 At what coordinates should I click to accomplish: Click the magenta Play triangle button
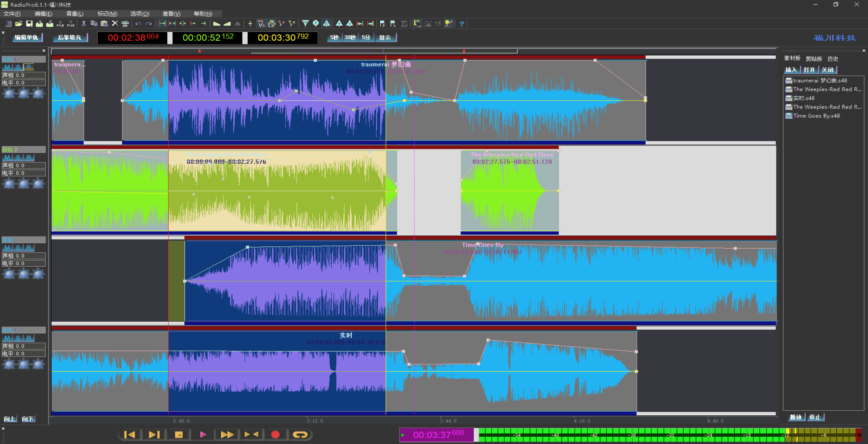pos(203,434)
